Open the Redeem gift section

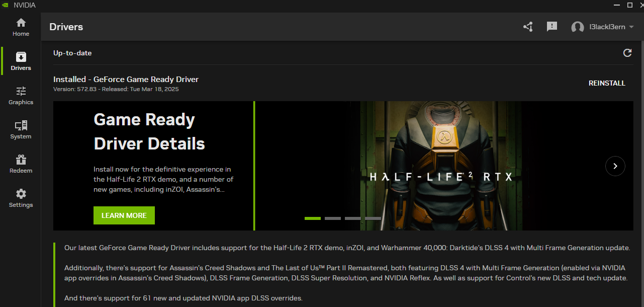pos(21,164)
